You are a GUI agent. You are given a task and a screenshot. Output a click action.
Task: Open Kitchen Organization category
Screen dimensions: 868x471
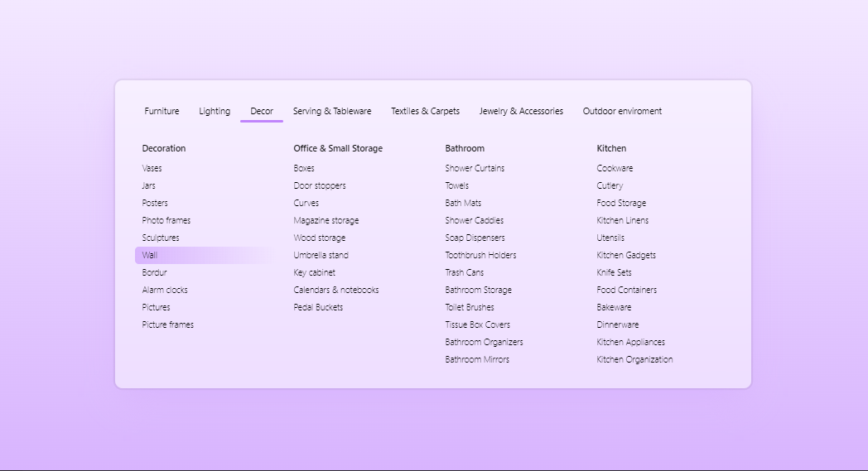pos(634,360)
